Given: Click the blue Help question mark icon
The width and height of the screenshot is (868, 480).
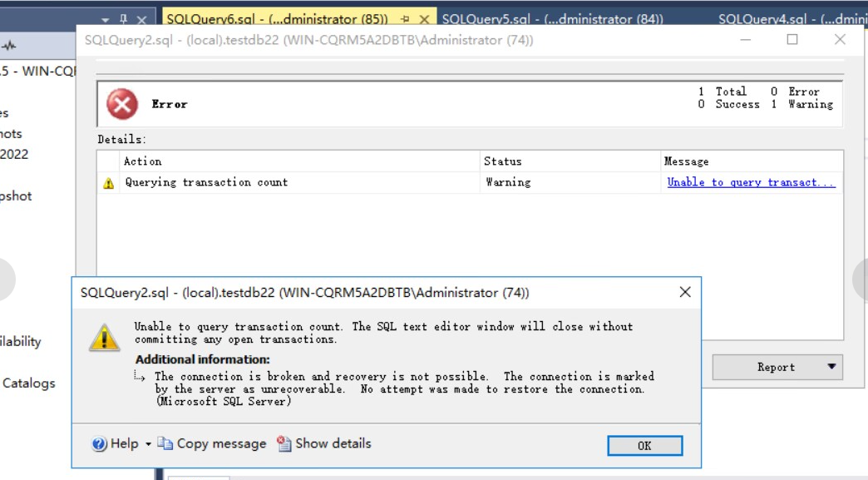Looking at the screenshot, I should [x=100, y=444].
